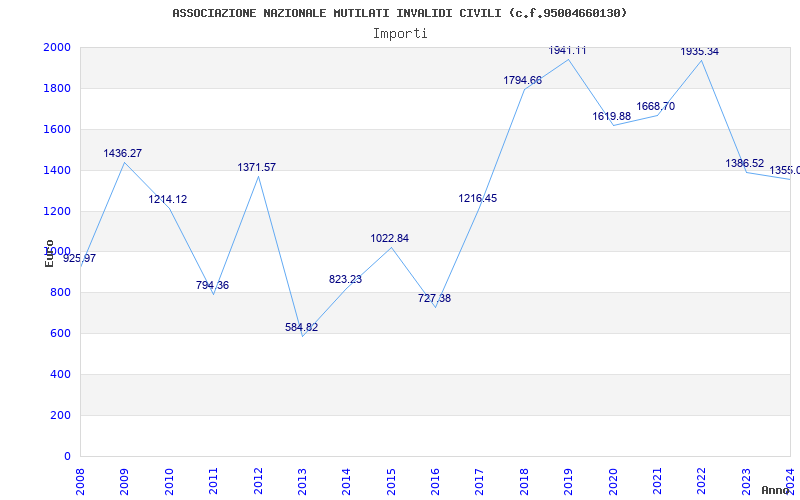This screenshot has width=800, height=500.
Task: Click the 2013 x-axis year label
Action: point(303,482)
